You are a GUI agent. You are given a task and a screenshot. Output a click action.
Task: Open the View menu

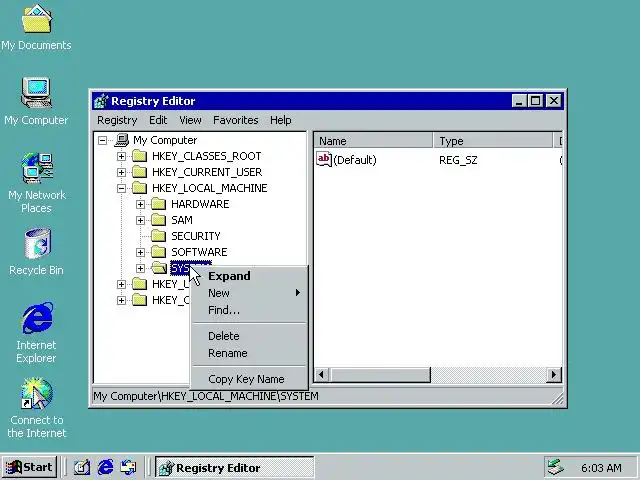190,120
